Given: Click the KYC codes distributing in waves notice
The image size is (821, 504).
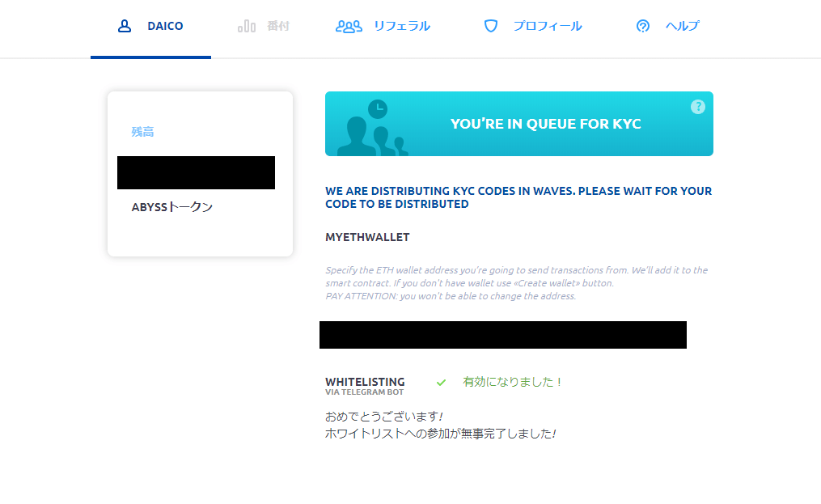Looking at the screenshot, I should [518, 197].
